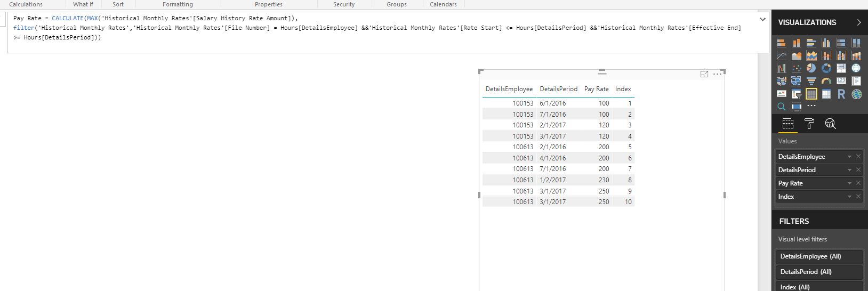The image size is (868, 291).
Task: Select the stacked column chart visual
Action: click(x=797, y=43)
